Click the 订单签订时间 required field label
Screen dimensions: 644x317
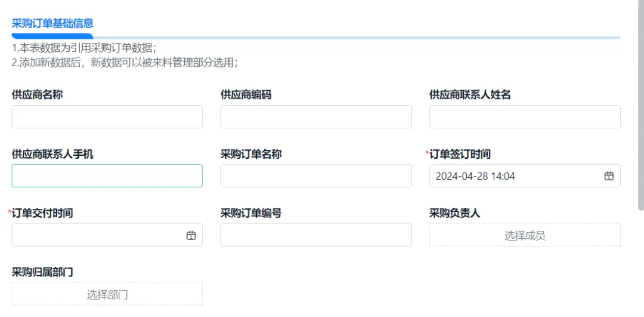point(460,154)
